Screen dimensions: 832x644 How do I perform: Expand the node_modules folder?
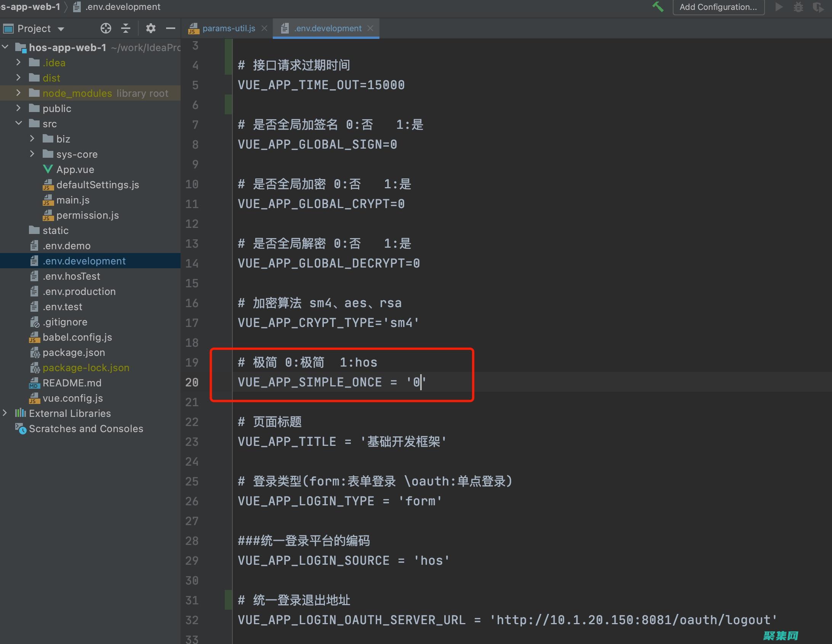click(18, 93)
